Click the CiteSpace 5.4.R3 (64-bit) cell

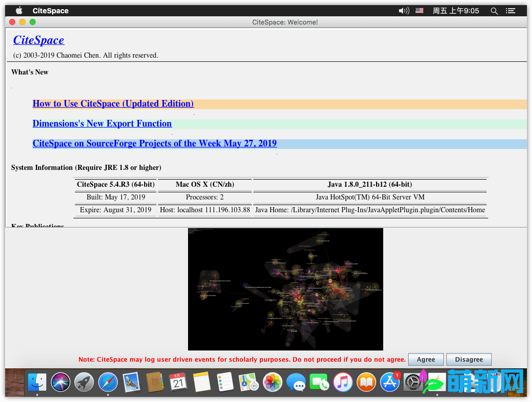(116, 184)
